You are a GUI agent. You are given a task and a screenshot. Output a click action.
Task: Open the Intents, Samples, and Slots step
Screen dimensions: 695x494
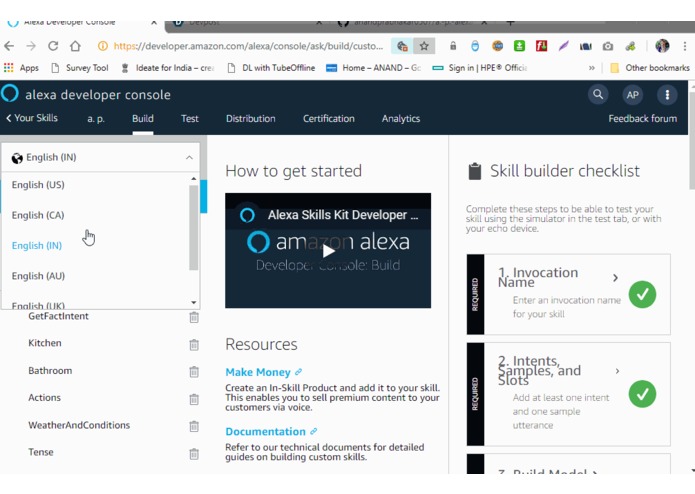pyautogui.click(x=569, y=394)
